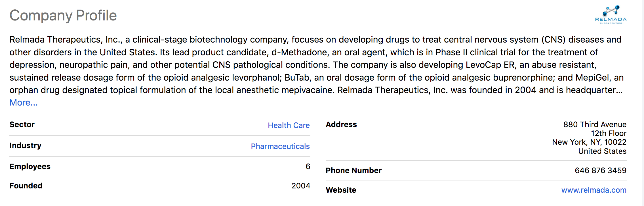Click the Phone Number label
The width and height of the screenshot is (644, 206).
[x=354, y=171]
